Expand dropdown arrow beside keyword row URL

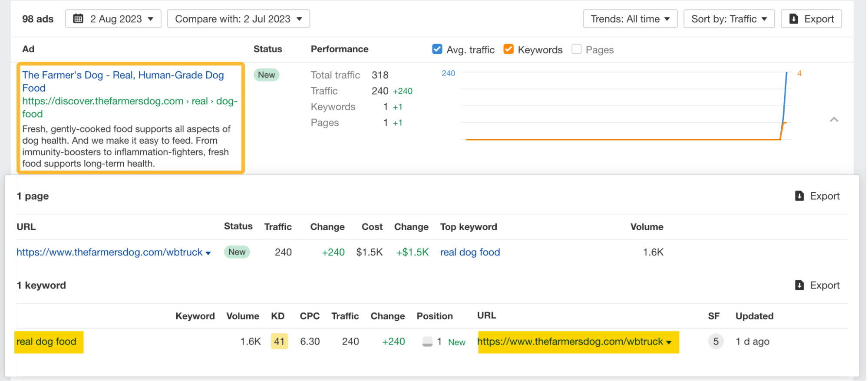point(669,343)
